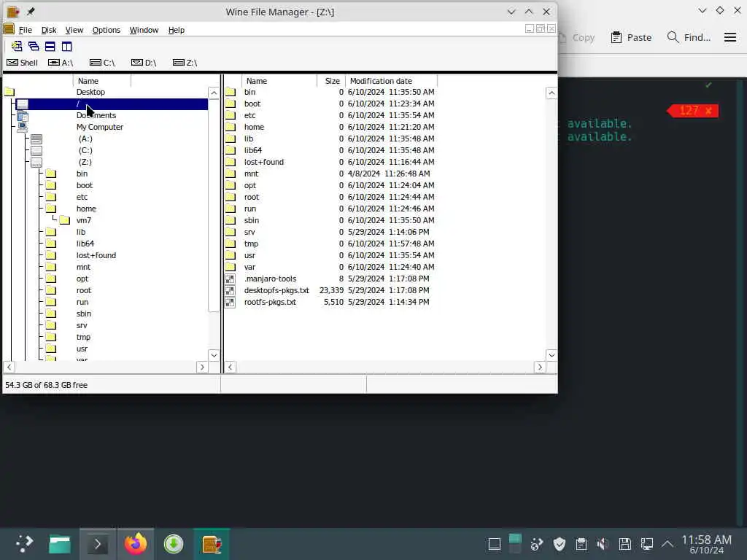Viewport: 747px width, 560px height.
Task: Tile windows vertically via toolbar icon
Action: pyautogui.click(x=66, y=46)
